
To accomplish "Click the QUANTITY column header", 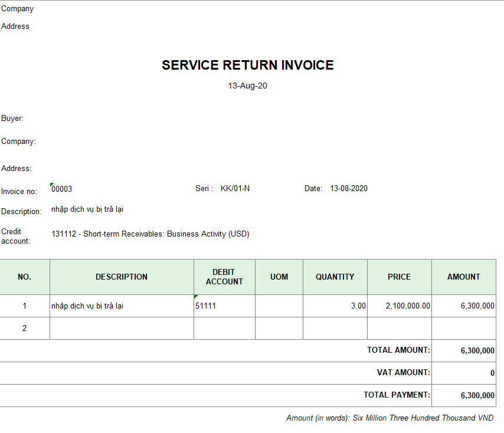I will (335, 277).
